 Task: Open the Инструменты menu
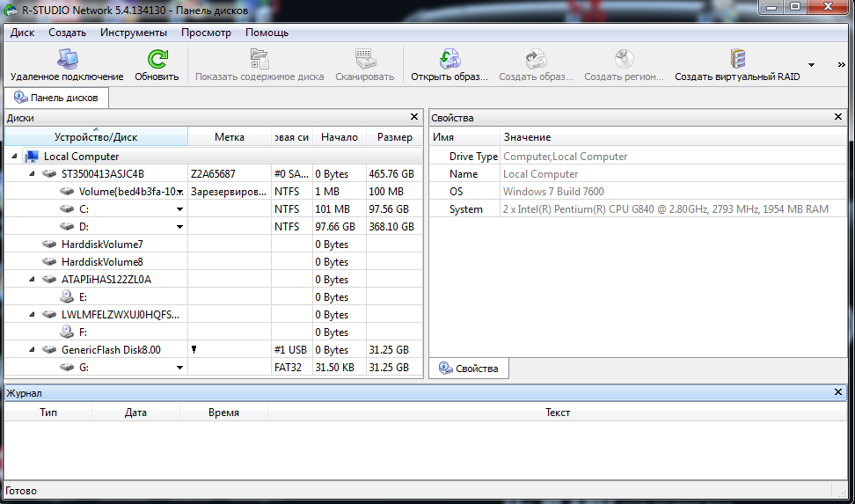134,33
